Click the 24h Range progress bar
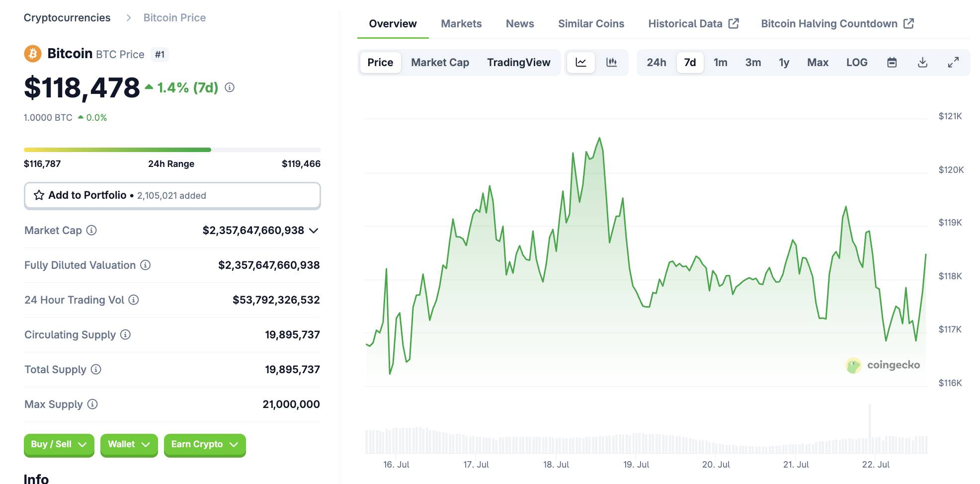The image size is (980, 484). [x=172, y=150]
